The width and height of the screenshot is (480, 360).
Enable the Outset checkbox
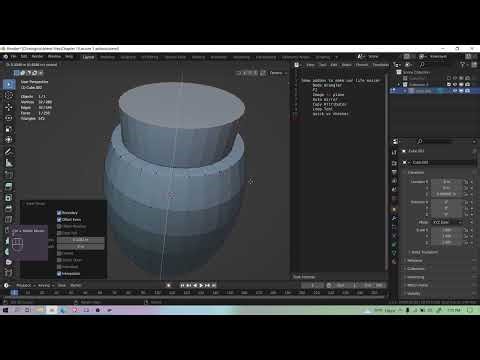(x=59, y=253)
